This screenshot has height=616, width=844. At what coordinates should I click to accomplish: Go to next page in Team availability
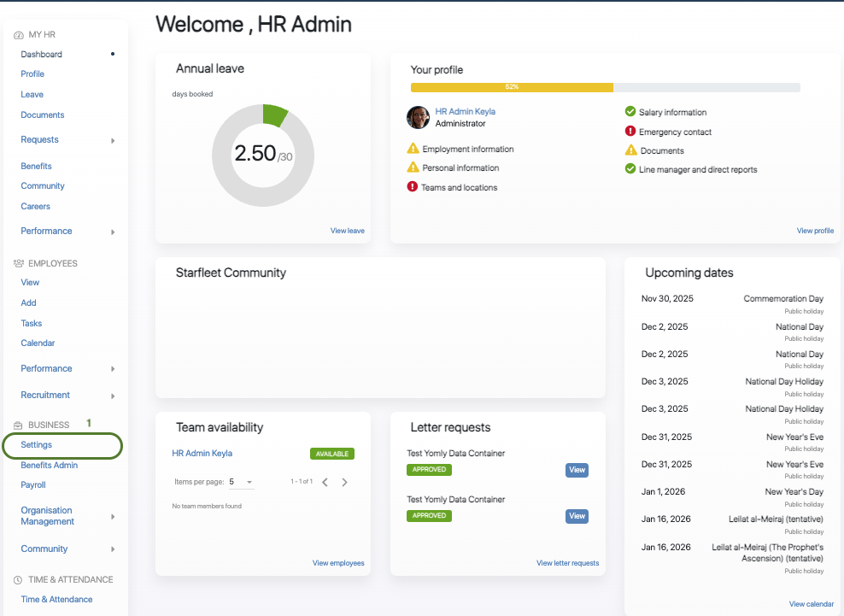pyautogui.click(x=345, y=482)
